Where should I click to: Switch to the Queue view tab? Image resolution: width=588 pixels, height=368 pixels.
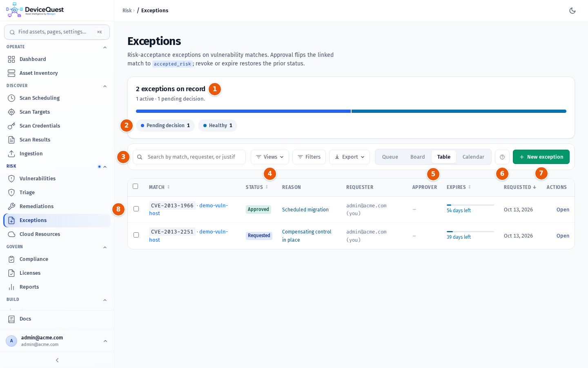(x=390, y=157)
